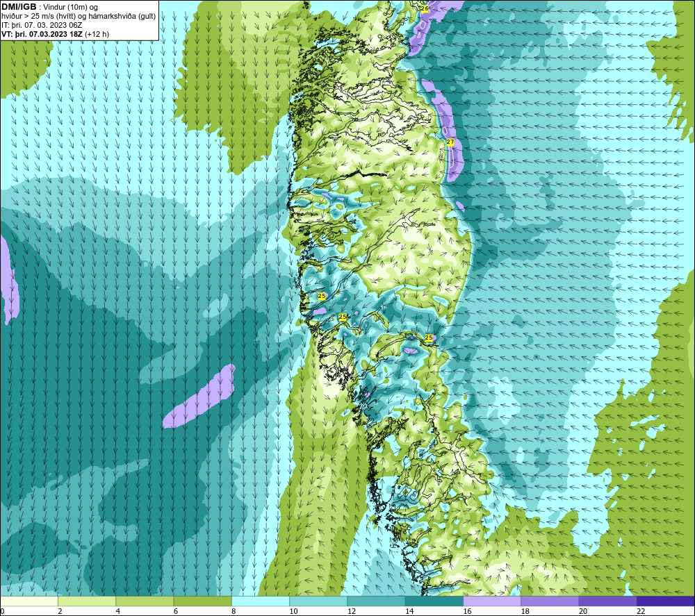The image size is (695, 616).
Task: Click the 18–20 m/s medium purple legend swatch
Action: click(550, 601)
